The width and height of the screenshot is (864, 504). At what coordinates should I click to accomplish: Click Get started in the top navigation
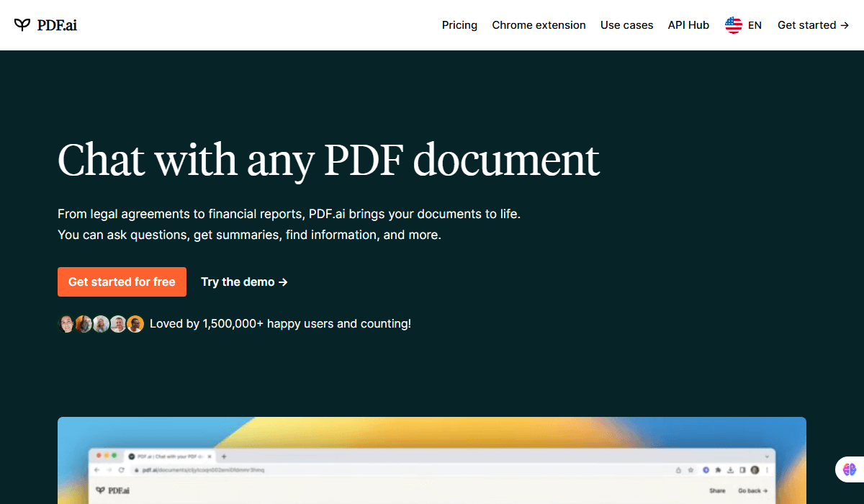813,25
